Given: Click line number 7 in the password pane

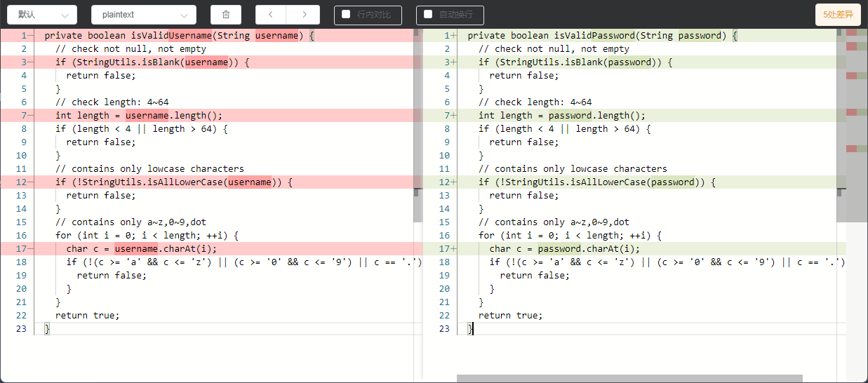Looking at the screenshot, I should pos(446,115).
